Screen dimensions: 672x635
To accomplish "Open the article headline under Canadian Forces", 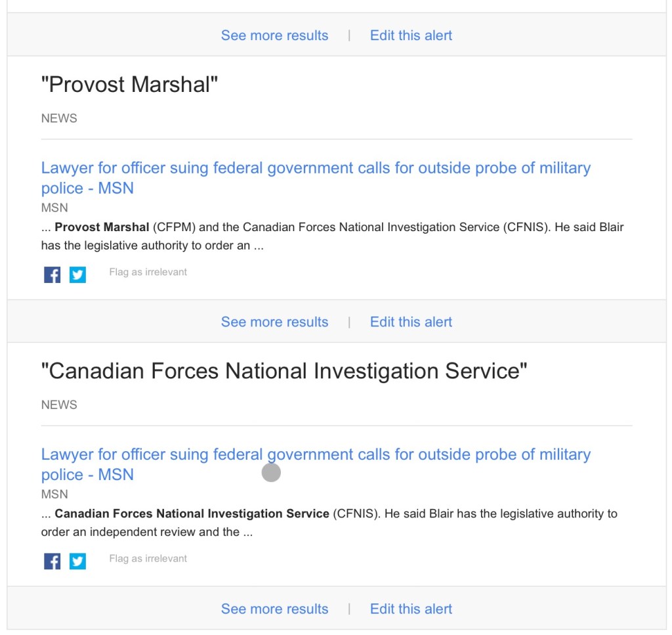I will point(315,454).
